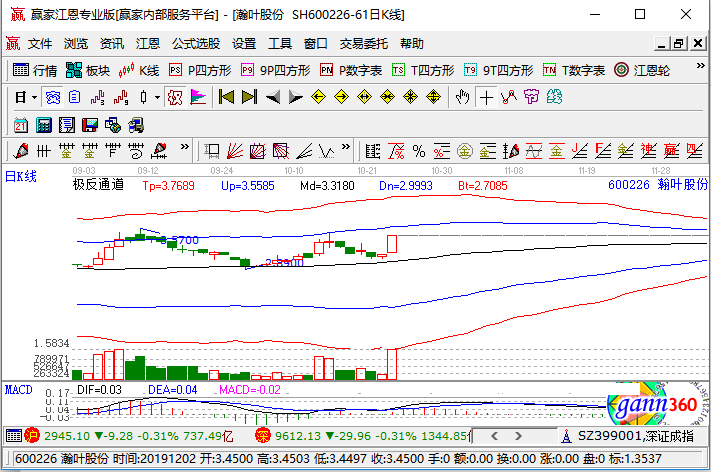Click the black percent sign tool
This screenshot has height=472, width=711.
coord(419,151)
